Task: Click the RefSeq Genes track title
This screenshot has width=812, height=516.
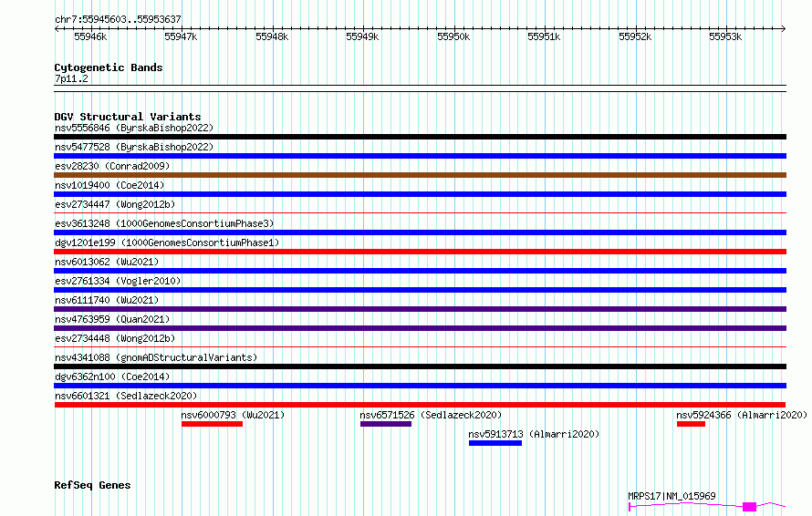Action: click(x=92, y=485)
